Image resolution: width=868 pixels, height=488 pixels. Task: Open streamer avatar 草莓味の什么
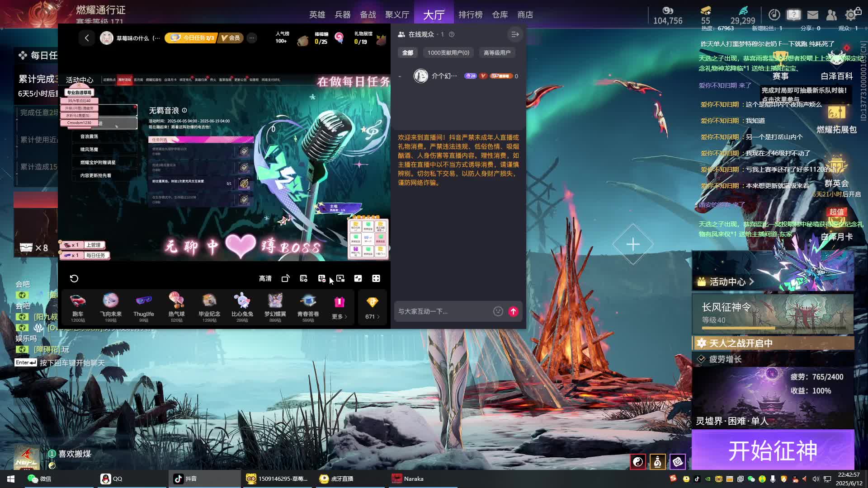(x=107, y=38)
